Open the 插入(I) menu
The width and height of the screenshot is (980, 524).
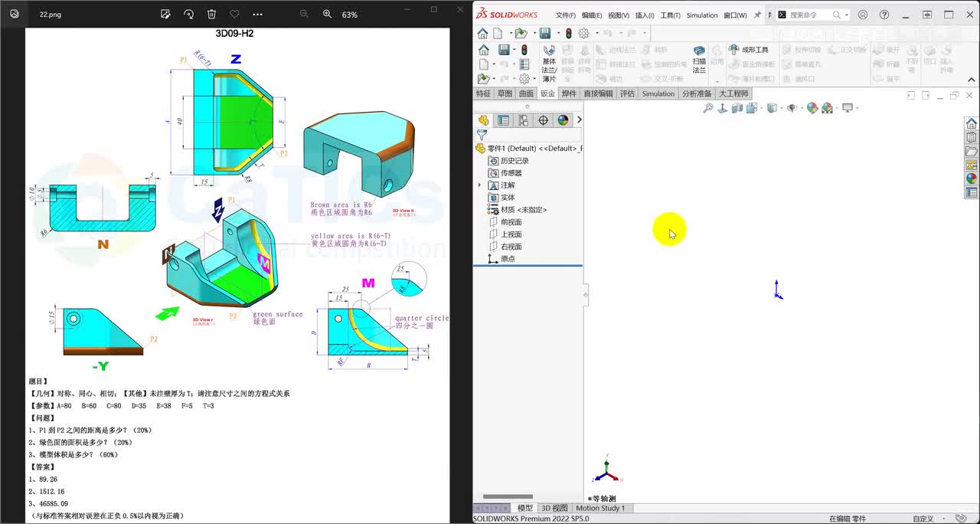click(x=645, y=15)
